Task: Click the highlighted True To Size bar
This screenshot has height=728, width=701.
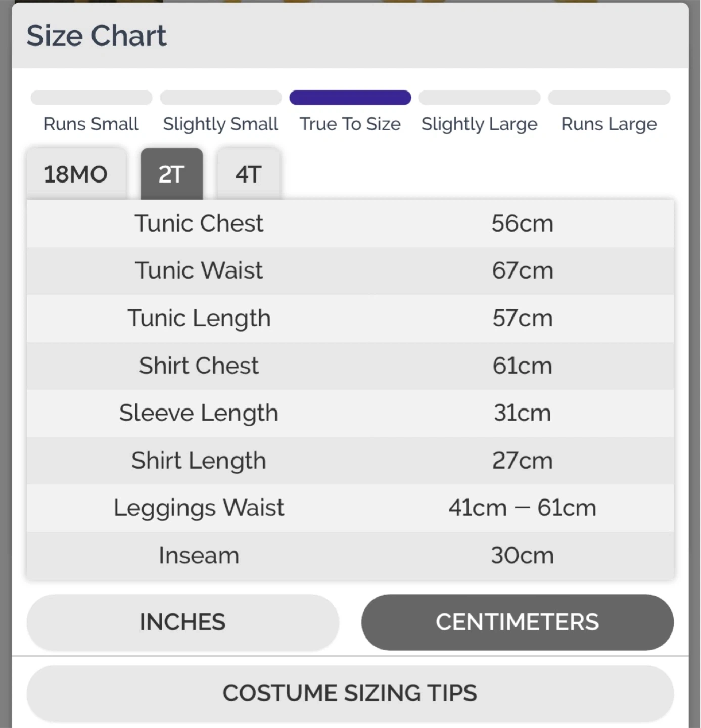Action: (x=350, y=98)
